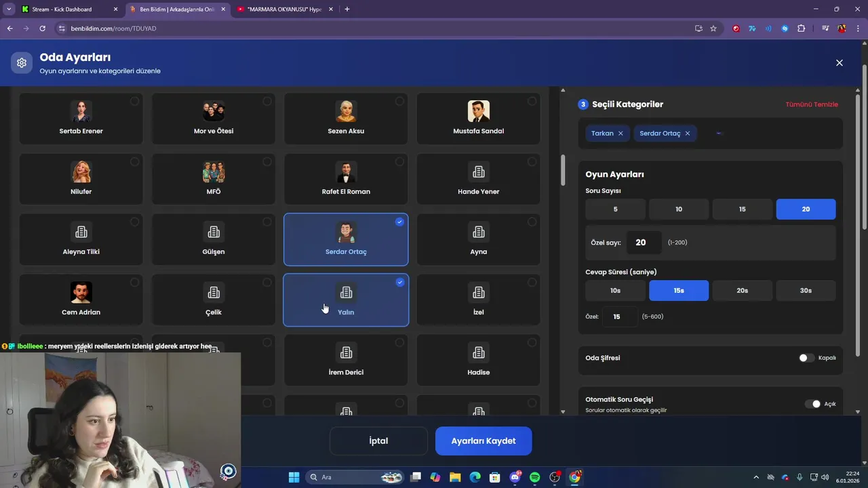Bookmark this page with the star icon
Viewport: 868px width, 488px height.
(x=713, y=28)
